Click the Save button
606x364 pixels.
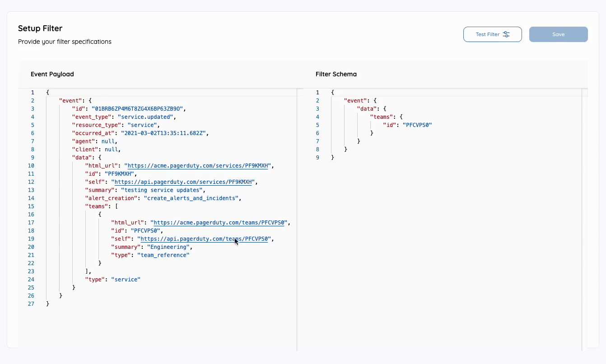(558, 34)
